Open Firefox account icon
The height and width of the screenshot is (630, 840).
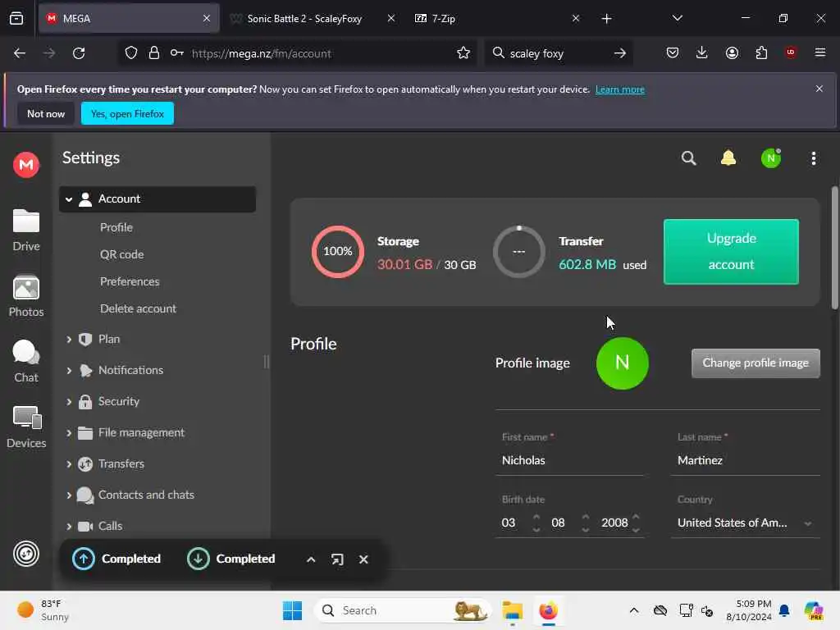[732, 52]
